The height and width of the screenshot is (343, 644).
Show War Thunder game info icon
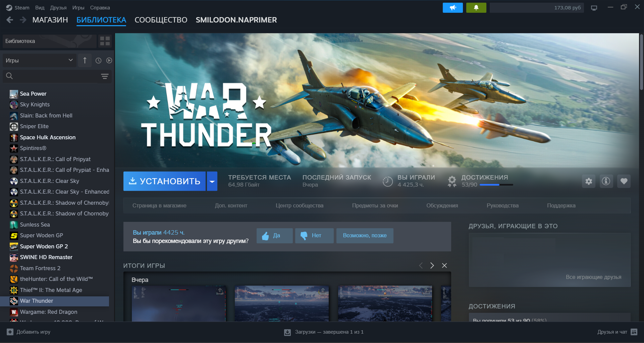click(x=606, y=181)
